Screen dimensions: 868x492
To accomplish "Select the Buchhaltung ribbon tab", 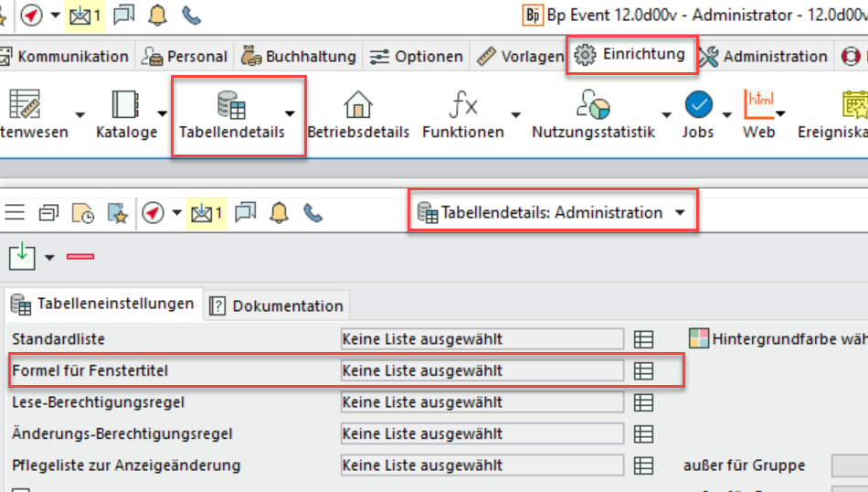I will (x=299, y=57).
